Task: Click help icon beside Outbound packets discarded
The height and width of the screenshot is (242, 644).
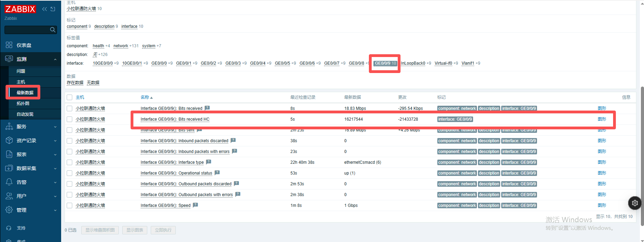Action: pos(236,183)
